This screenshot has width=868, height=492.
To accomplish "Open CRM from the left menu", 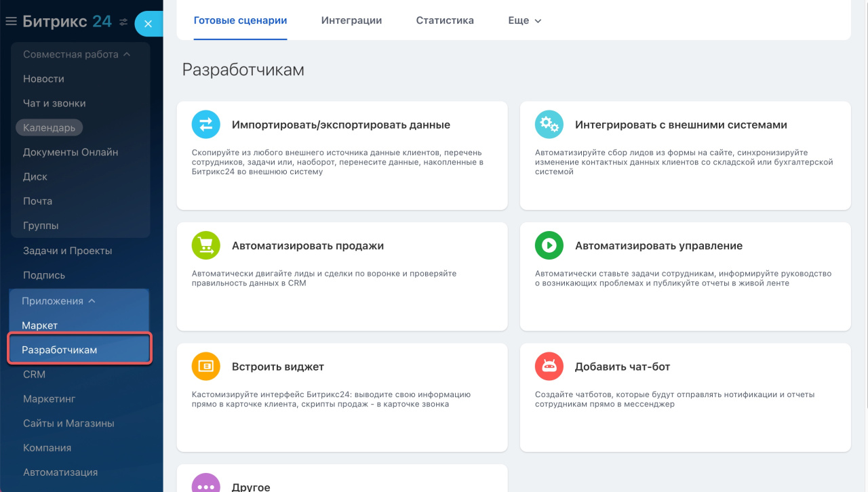I will 34,374.
